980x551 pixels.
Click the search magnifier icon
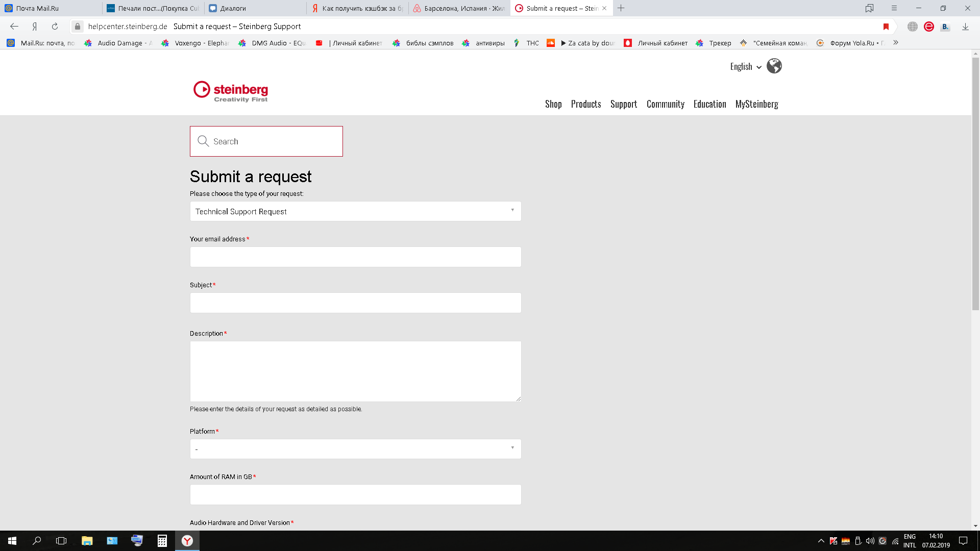pos(203,141)
